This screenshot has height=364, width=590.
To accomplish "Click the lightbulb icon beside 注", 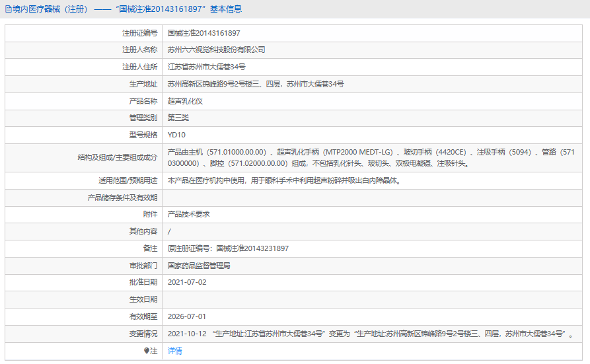I will 147,351.
